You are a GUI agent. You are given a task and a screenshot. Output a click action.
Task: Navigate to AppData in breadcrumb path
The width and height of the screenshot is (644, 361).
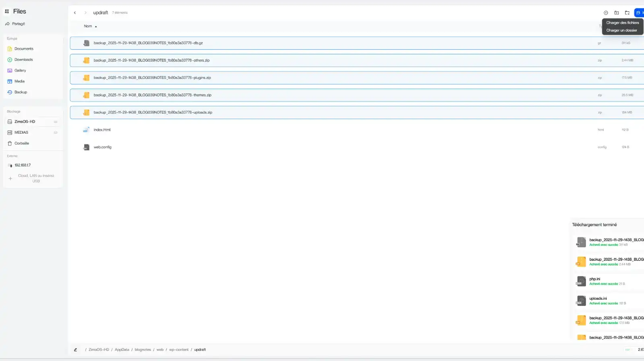pyautogui.click(x=122, y=350)
